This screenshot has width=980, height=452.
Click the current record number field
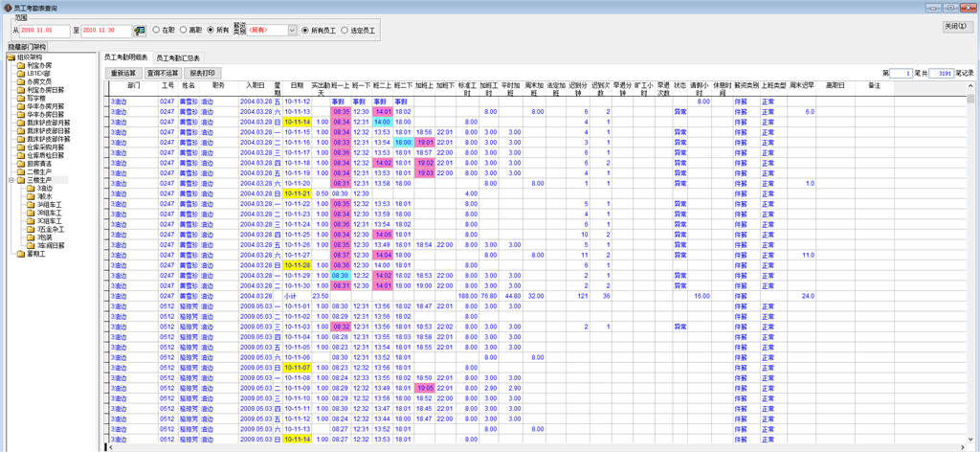901,73
